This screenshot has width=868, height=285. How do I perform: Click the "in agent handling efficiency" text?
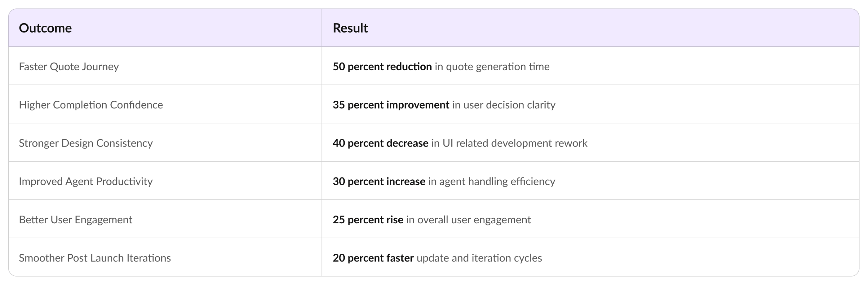click(492, 181)
